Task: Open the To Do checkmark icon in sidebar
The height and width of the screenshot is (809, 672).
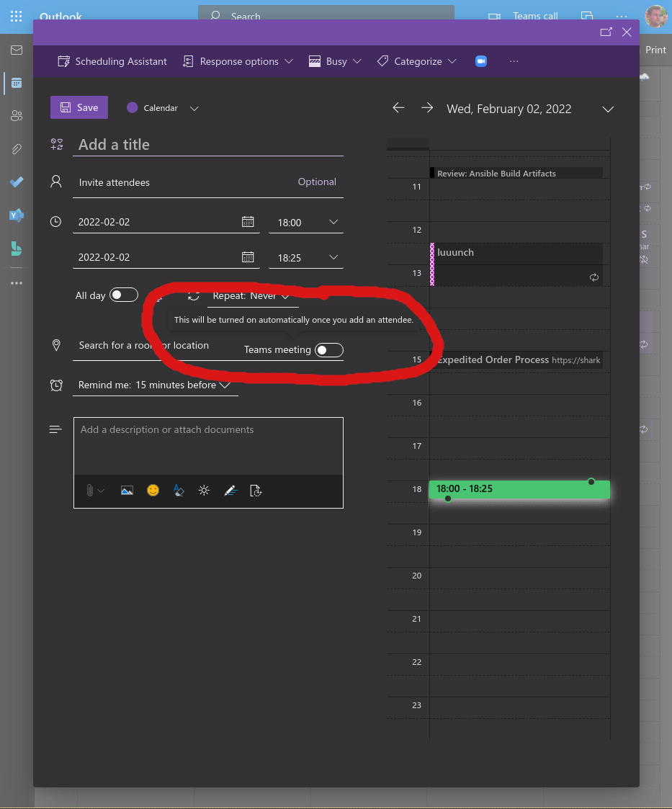Action: point(16,182)
